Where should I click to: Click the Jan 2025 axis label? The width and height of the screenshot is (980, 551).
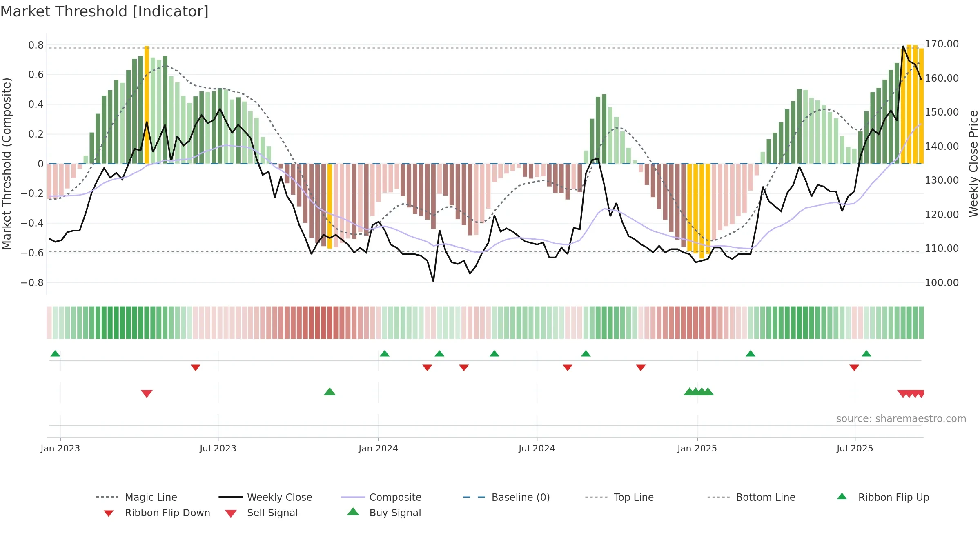pos(697,449)
